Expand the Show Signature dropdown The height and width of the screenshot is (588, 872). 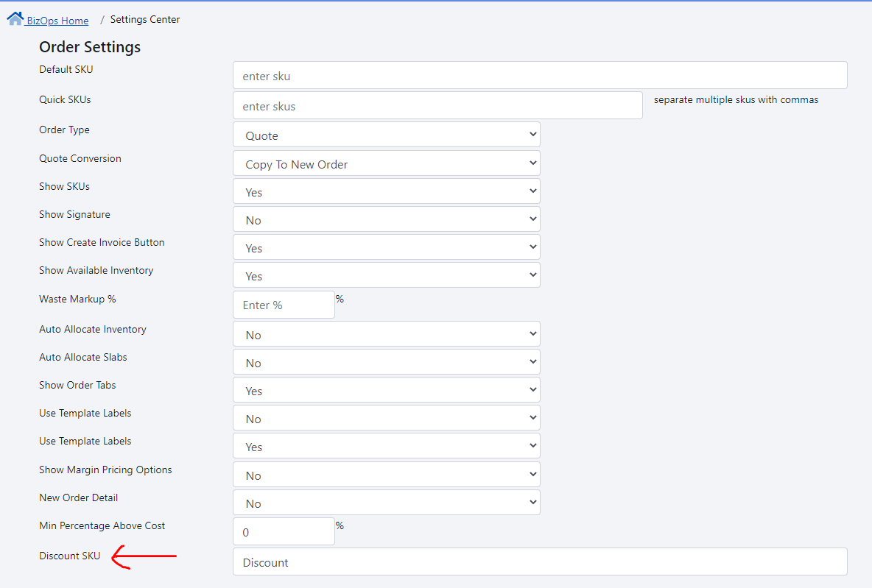tap(386, 220)
